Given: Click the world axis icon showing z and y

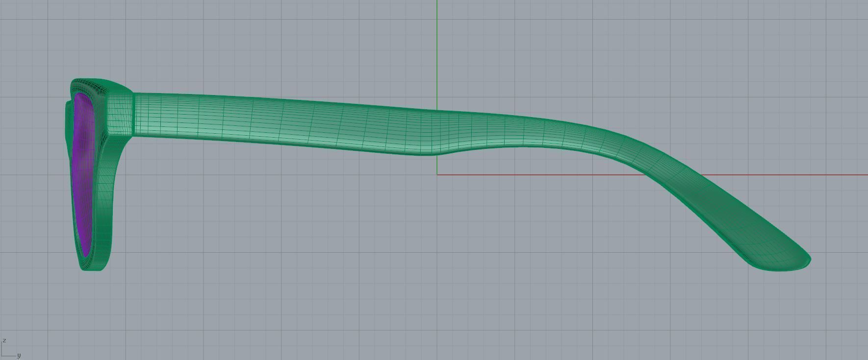Looking at the screenshot, I should (x=11, y=348).
